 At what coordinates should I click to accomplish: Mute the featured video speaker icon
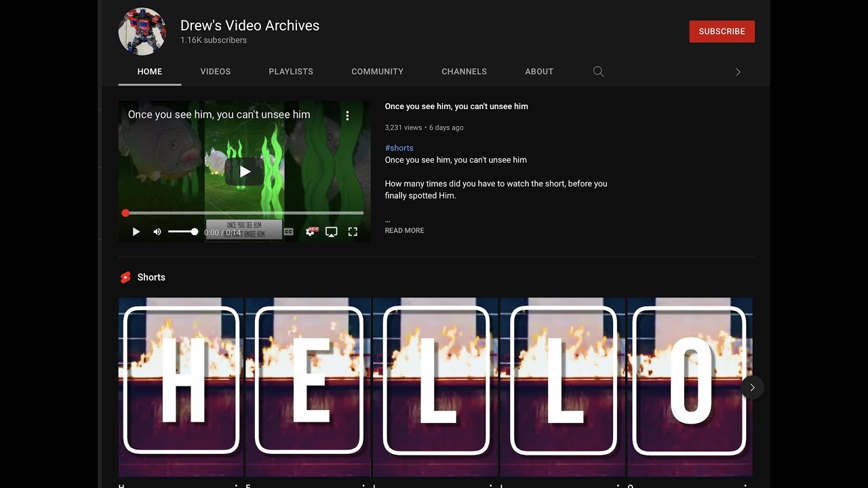click(157, 232)
